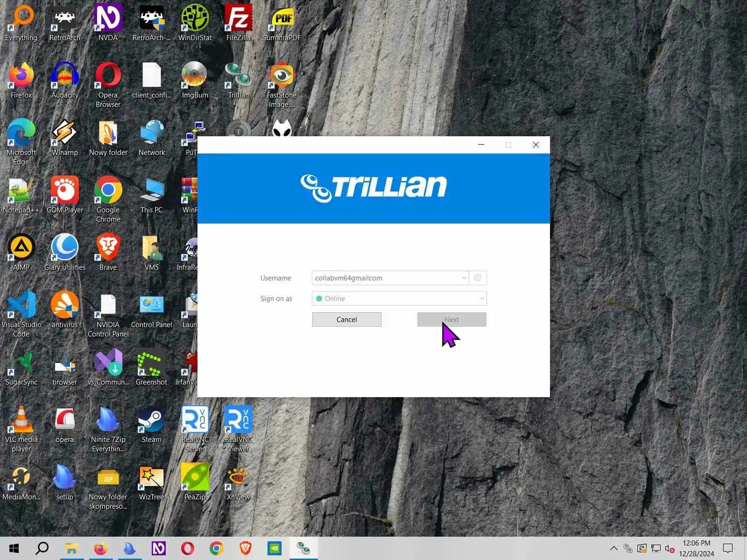Select the FastStone Image desktop icon
The height and width of the screenshot is (560, 747).
(282, 85)
